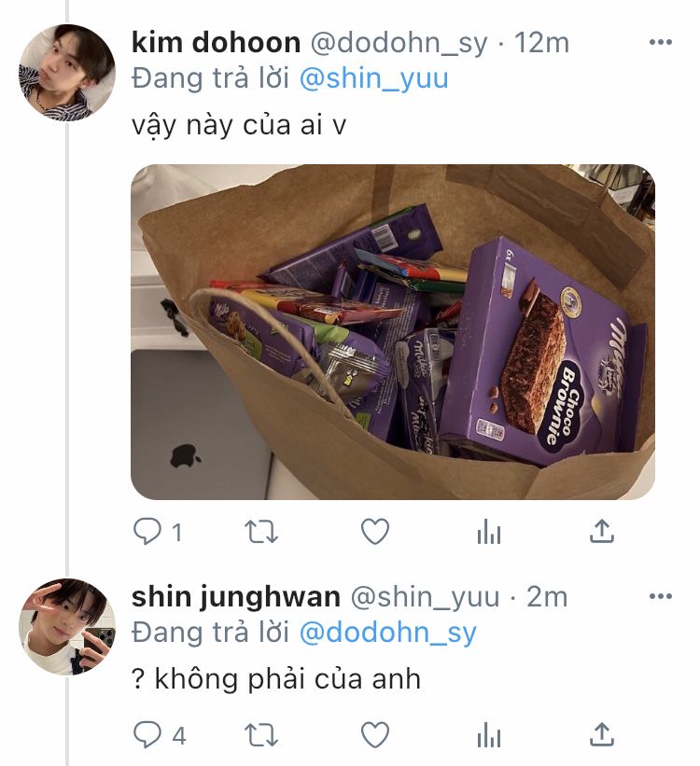The height and width of the screenshot is (766, 700).
Task: Retweet shin junghwan's reply
Action: click(261, 735)
